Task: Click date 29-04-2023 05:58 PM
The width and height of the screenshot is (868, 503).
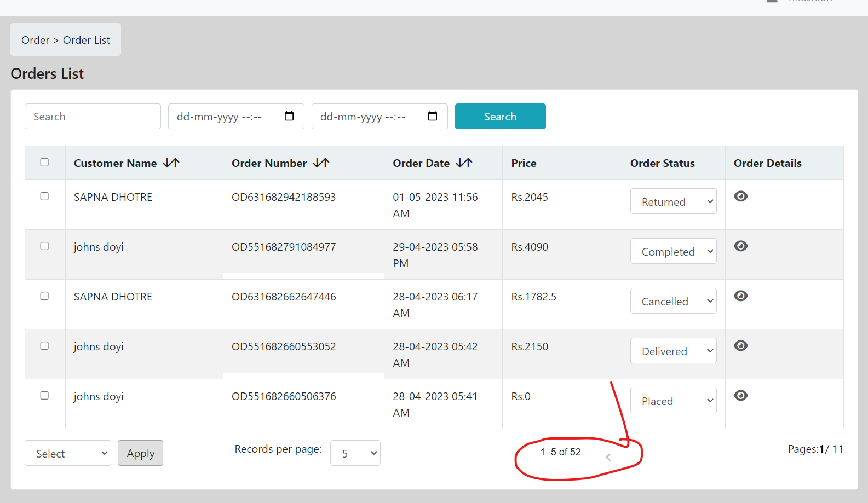Action: [x=435, y=255]
